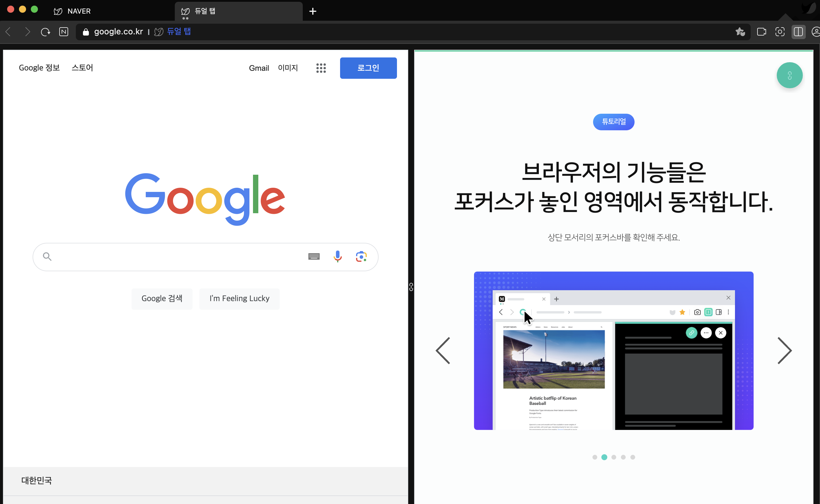This screenshot has height=504, width=820.
Task: Start voice search with microphone icon
Action: (337, 256)
